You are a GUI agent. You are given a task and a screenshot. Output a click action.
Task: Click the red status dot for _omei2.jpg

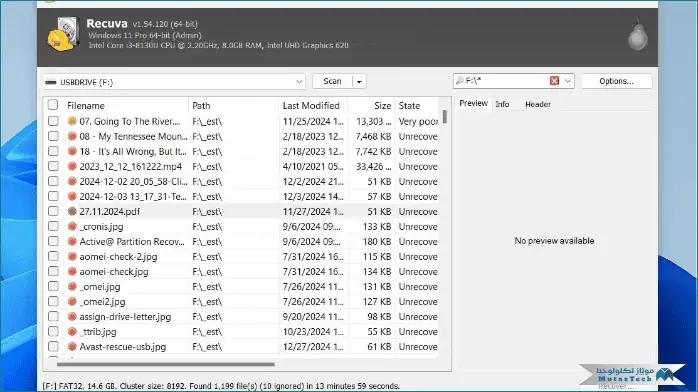72,302
